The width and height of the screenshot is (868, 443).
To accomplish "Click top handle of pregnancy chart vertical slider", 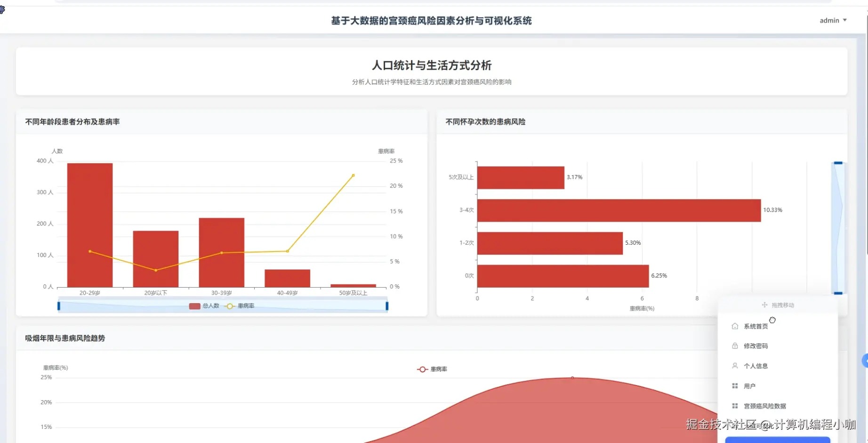I will pos(838,163).
